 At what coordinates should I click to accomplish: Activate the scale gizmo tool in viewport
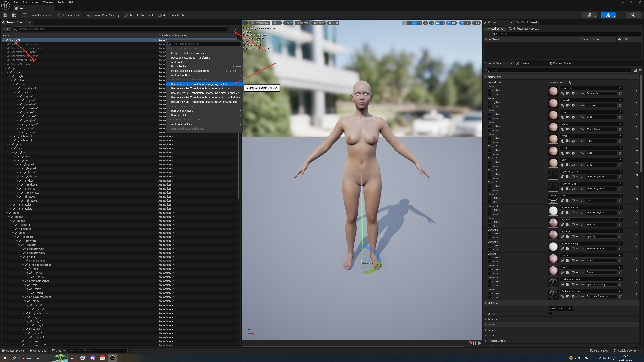pyautogui.click(x=419, y=23)
